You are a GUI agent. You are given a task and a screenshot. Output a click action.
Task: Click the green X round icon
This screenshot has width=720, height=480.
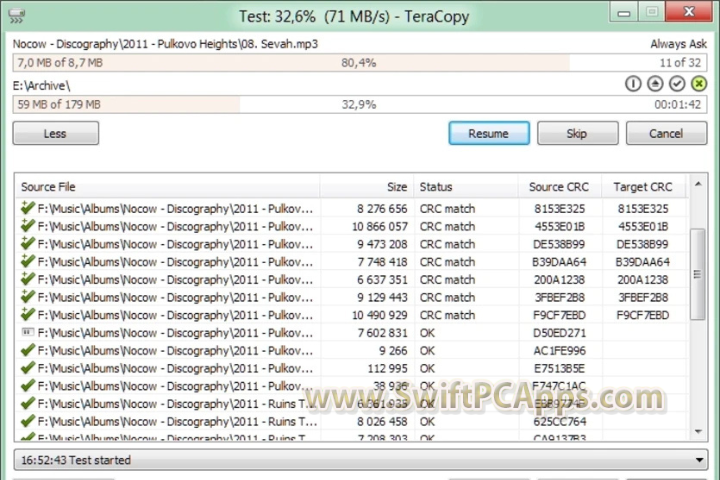(x=699, y=84)
